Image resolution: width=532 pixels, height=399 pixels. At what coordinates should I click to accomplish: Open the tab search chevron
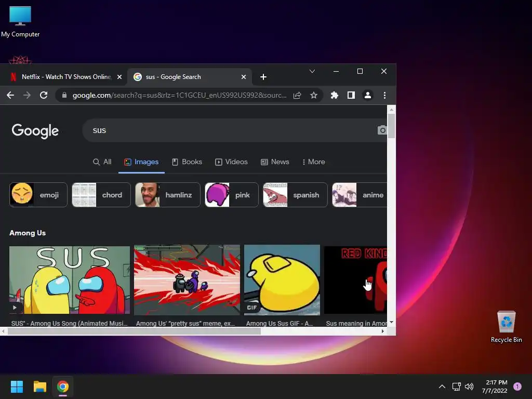click(312, 71)
